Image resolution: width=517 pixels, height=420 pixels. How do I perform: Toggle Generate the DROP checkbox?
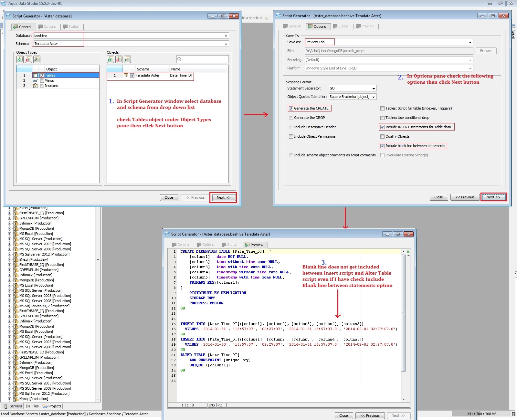point(291,118)
